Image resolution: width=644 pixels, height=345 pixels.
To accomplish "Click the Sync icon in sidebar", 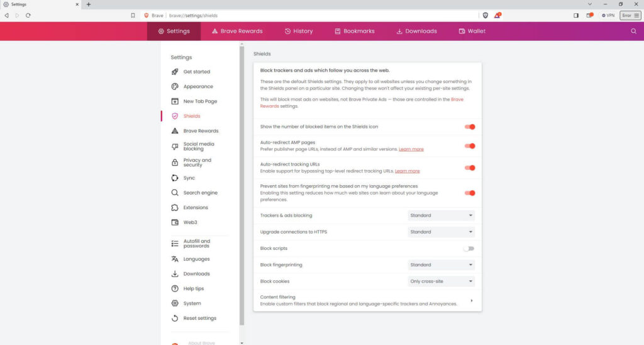I will tap(175, 178).
